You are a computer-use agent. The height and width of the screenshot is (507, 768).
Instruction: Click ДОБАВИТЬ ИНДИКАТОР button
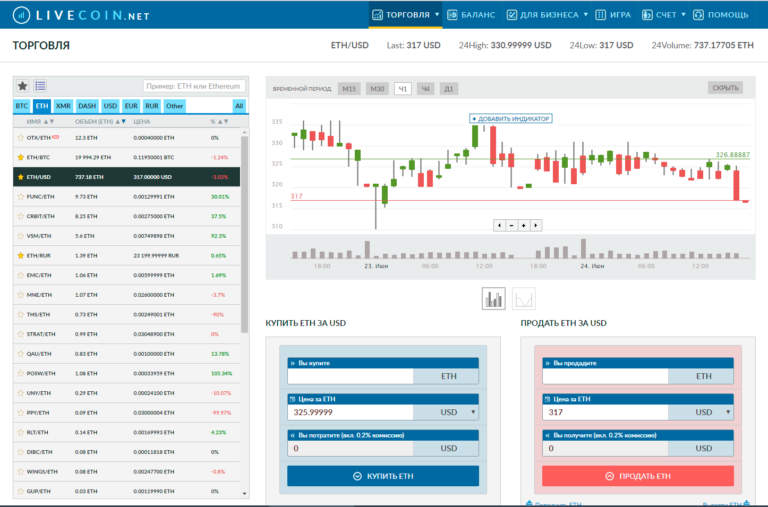511,119
